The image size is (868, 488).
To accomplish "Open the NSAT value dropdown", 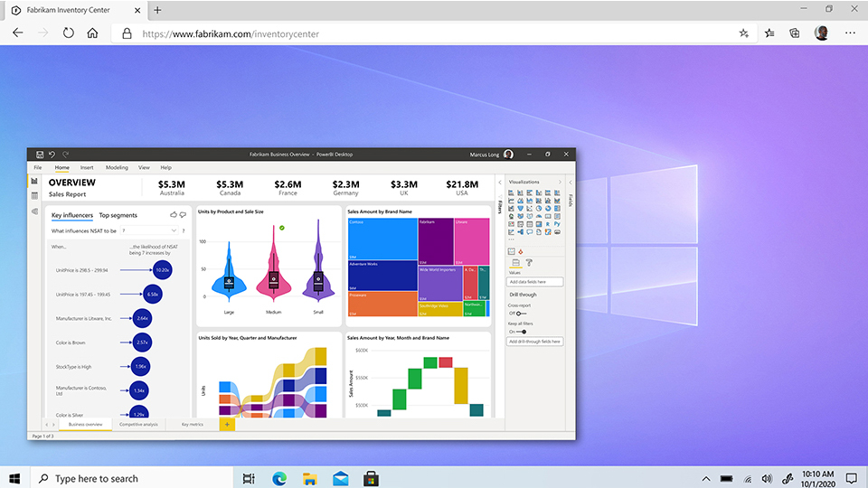I will (x=149, y=230).
